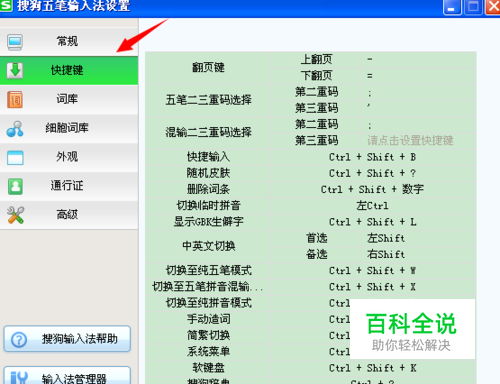Edit the 随机皮肤 shortcut Ctrl + Shift + ?
This screenshot has height=384, width=500.
pos(373,173)
